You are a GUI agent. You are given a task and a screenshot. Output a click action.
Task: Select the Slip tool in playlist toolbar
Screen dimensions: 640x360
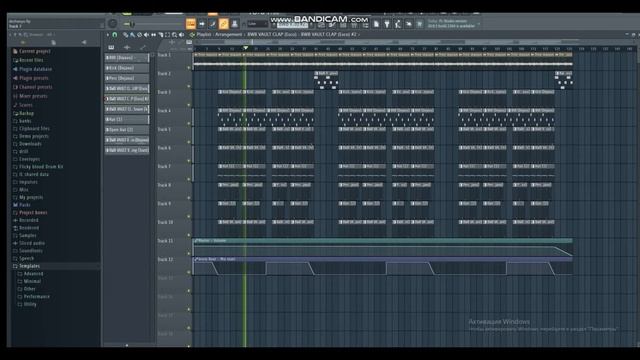153,35
